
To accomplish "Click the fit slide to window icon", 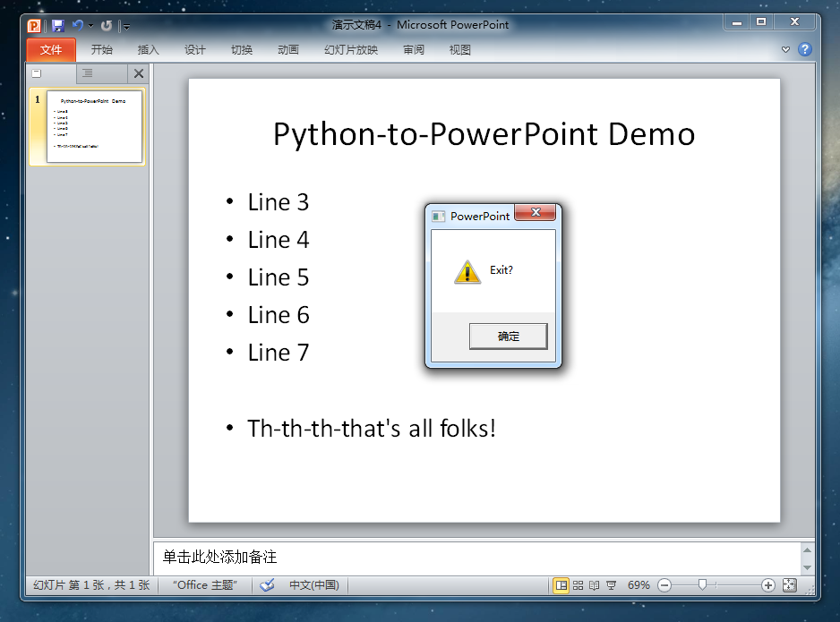I will (789, 585).
